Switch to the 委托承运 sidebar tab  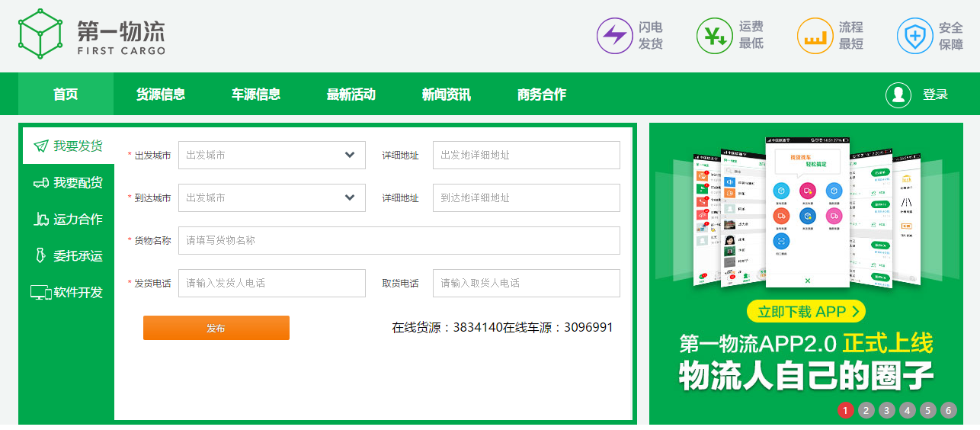pos(68,255)
